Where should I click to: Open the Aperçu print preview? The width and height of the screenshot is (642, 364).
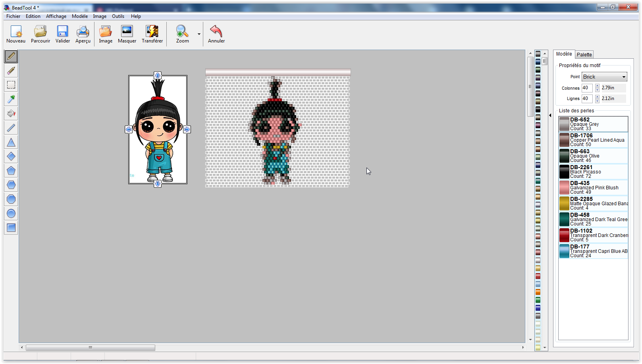[83, 34]
